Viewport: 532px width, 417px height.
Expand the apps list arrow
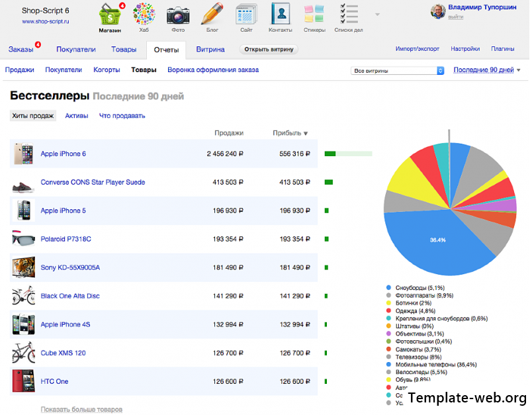click(377, 15)
